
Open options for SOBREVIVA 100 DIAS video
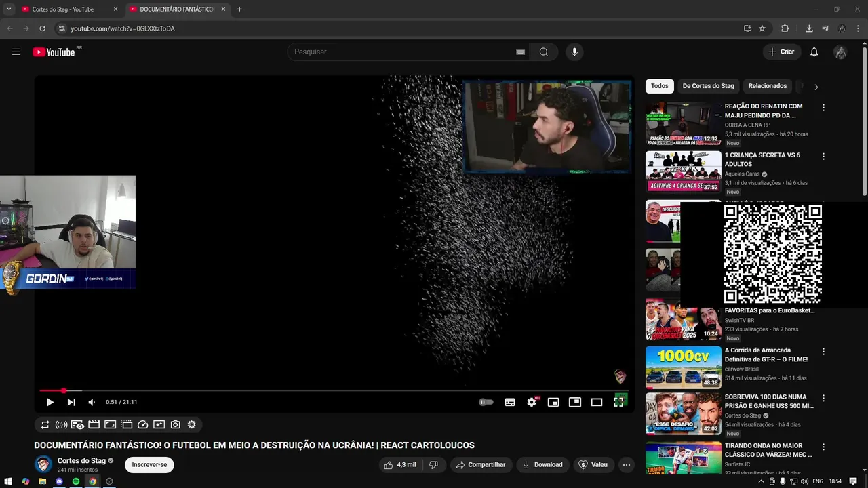(x=824, y=398)
